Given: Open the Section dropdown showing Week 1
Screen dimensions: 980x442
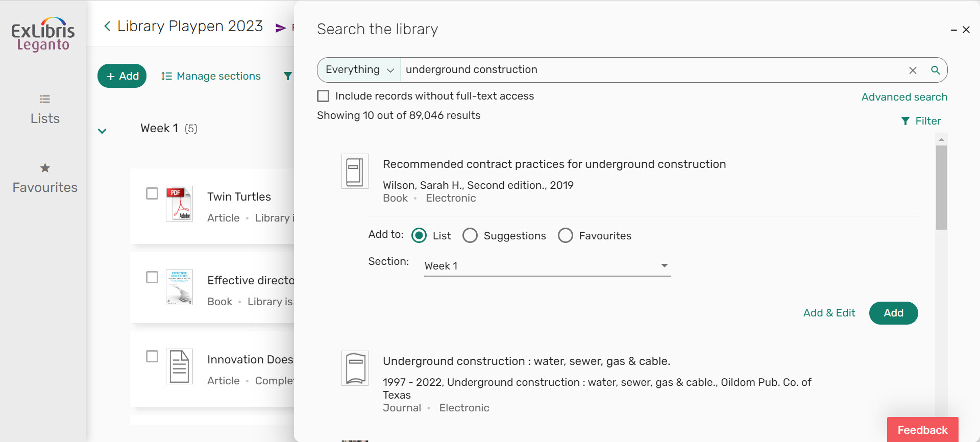Looking at the screenshot, I should coord(547,266).
